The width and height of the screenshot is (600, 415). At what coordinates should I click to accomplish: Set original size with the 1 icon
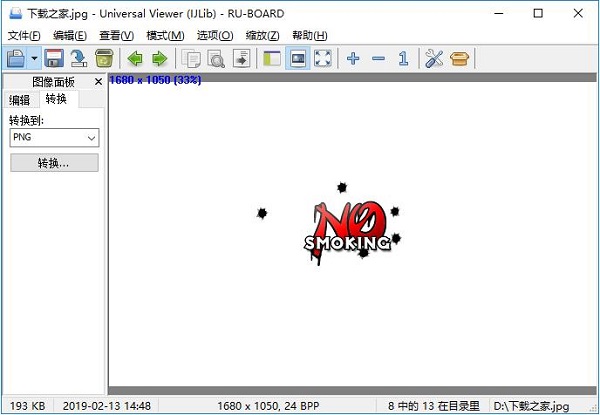[403, 59]
